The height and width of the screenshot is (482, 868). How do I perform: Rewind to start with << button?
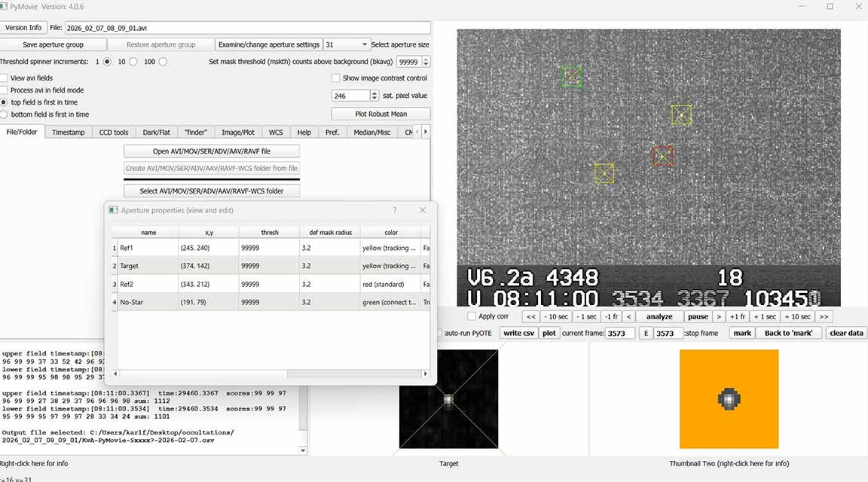point(530,316)
